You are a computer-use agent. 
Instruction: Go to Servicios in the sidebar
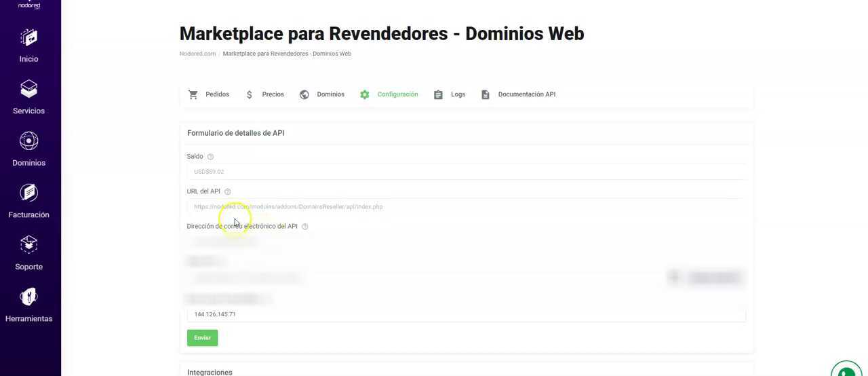click(28, 89)
